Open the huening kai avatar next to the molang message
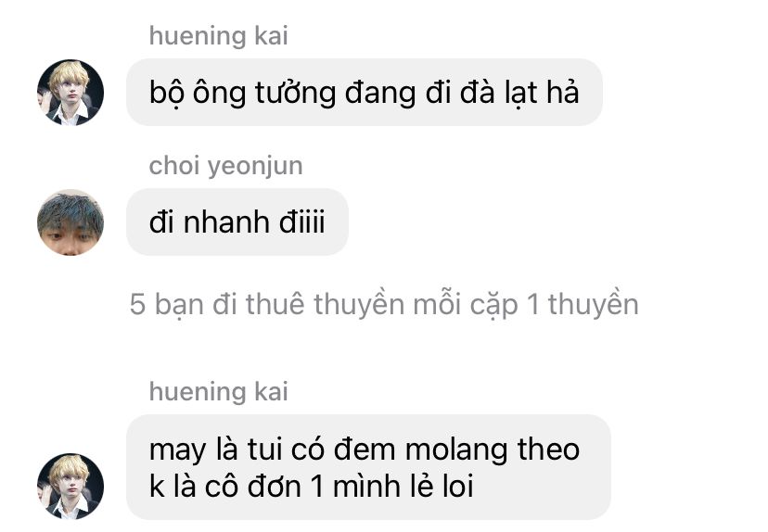 click(70, 486)
